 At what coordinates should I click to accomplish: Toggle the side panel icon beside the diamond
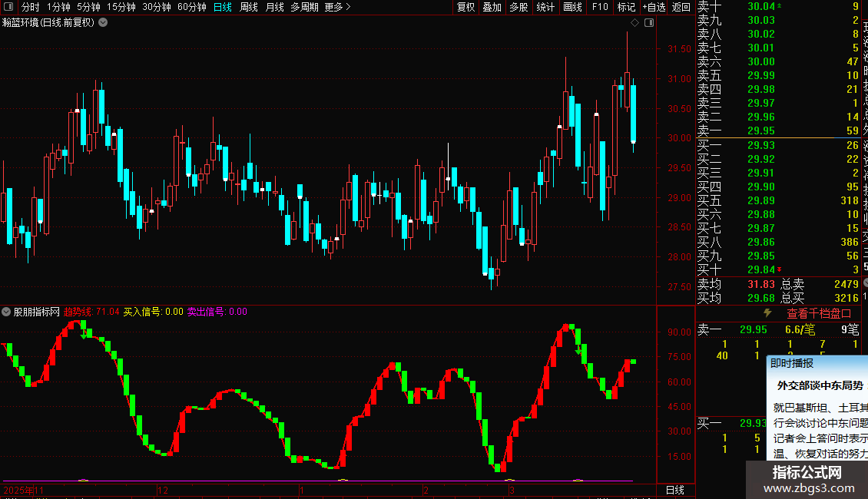[649, 23]
